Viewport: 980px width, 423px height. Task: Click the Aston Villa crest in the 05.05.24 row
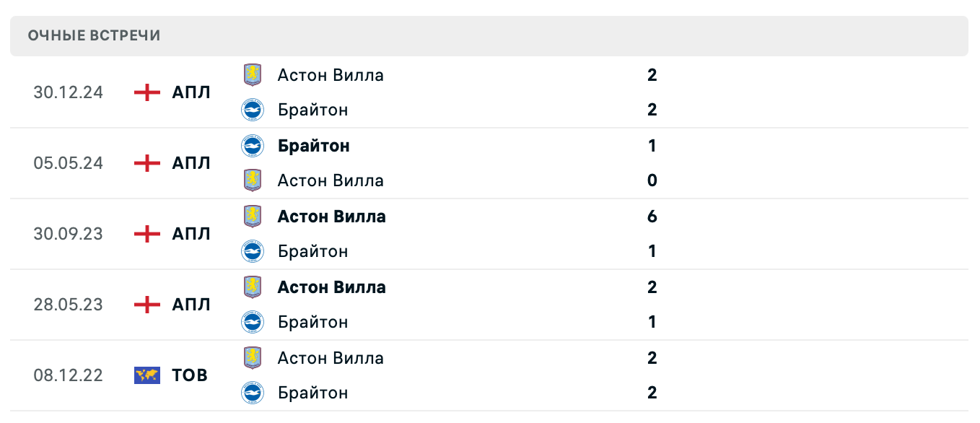[x=255, y=180]
